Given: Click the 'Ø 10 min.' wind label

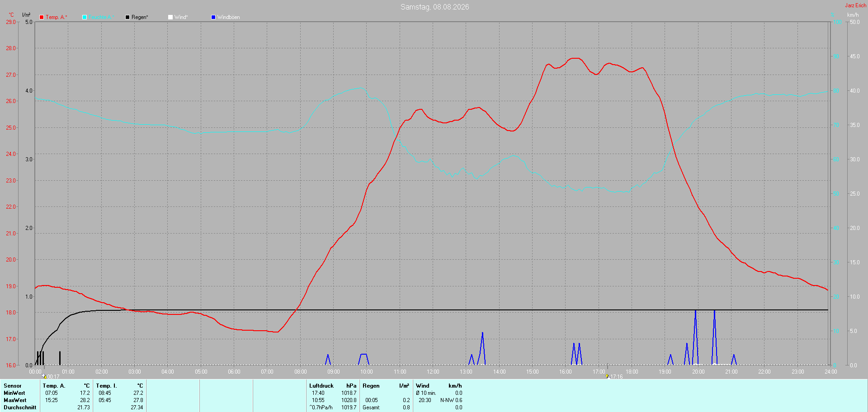Looking at the screenshot, I should click(x=426, y=393).
